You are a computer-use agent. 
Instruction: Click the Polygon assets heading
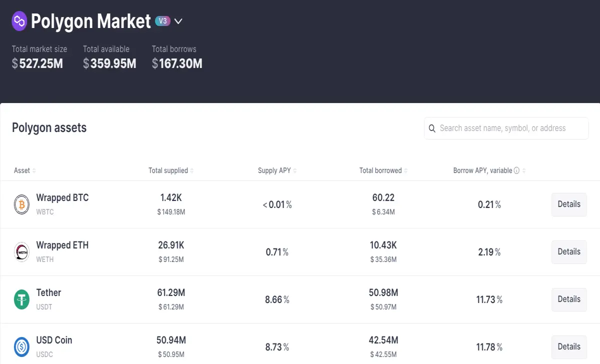pos(49,128)
